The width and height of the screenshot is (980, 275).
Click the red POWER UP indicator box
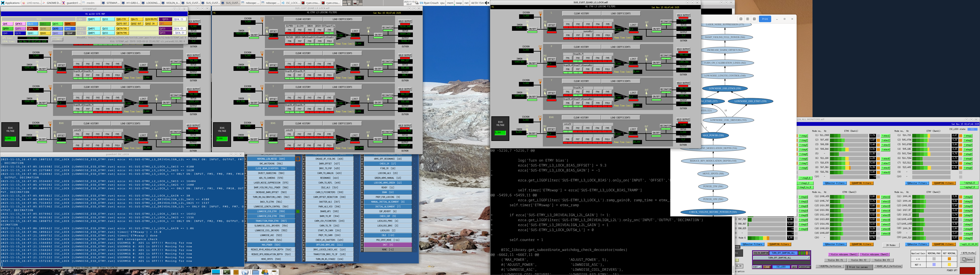coord(967,270)
